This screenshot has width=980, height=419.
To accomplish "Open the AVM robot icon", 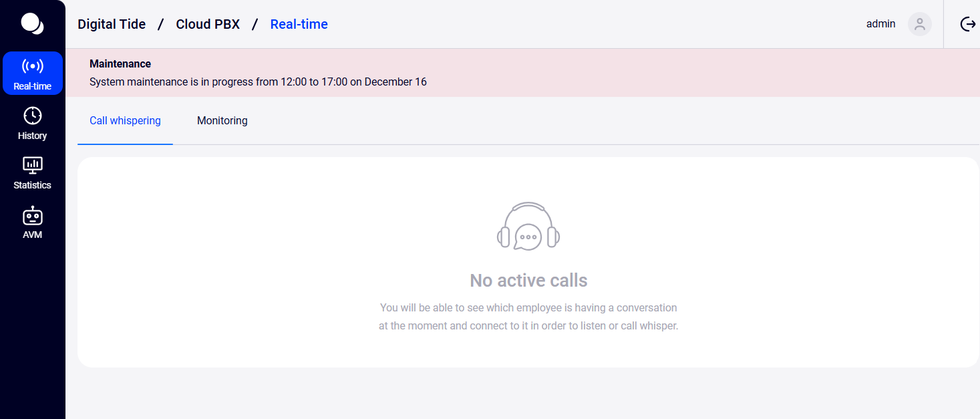I will click(32, 215).
